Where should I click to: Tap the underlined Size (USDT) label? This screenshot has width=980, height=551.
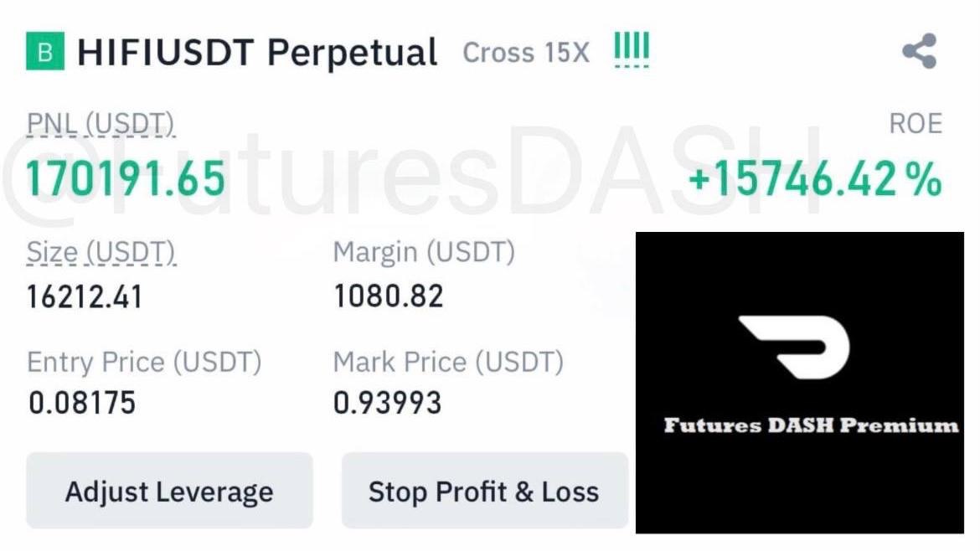click(101, 252)
